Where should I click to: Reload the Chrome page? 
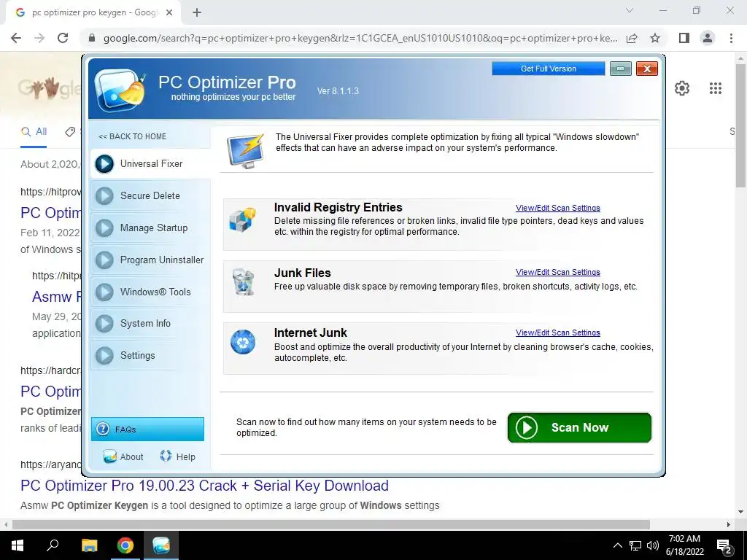[63, 38]
